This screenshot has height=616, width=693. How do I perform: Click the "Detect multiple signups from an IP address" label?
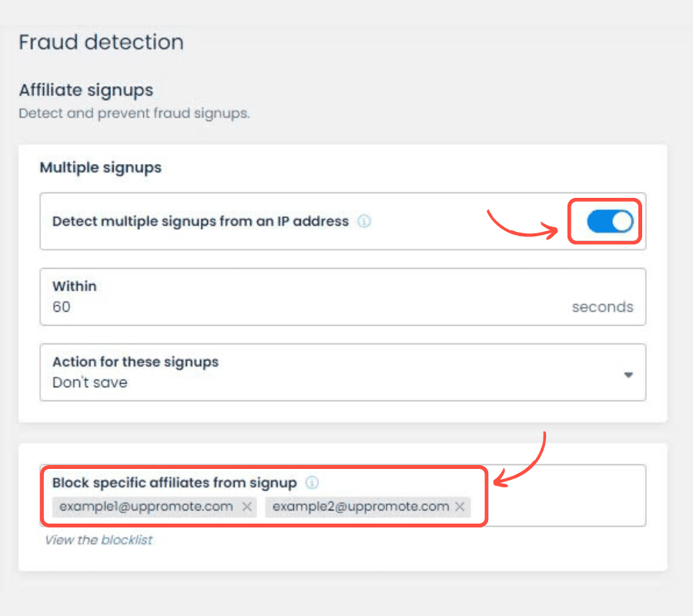pyautogui.click(x=200, y=222)
